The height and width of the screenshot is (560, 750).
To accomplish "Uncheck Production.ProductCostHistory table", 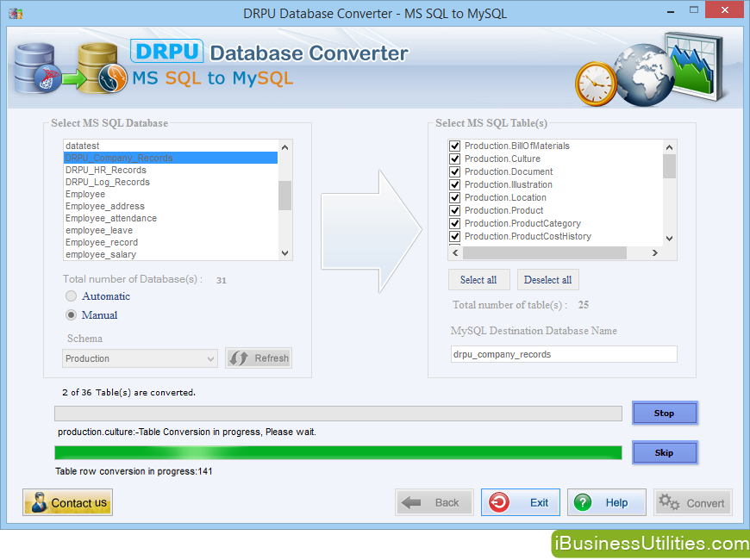I will [455, 236].
